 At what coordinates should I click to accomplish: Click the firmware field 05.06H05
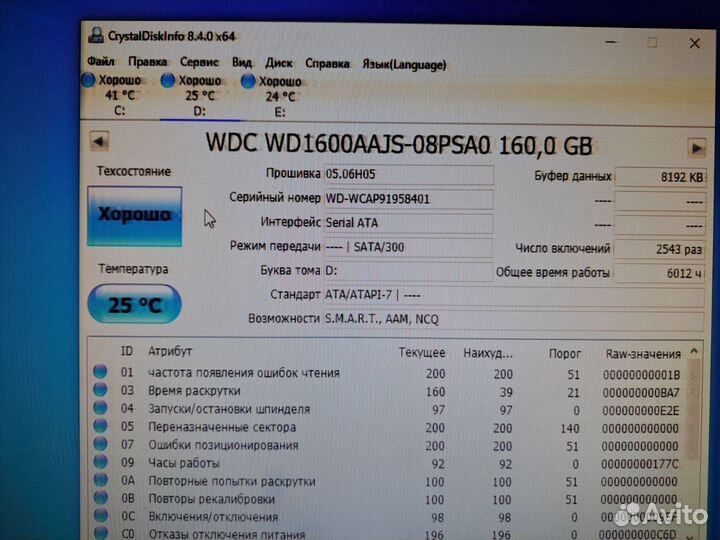click(x=409, y=174)
